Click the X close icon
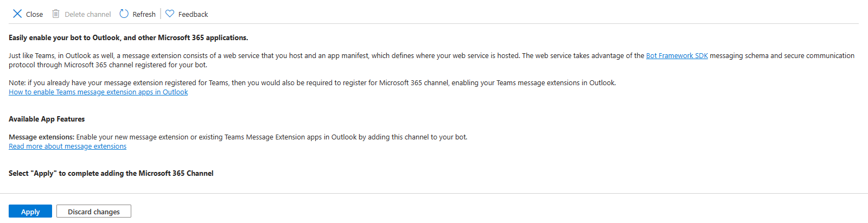Viewport: 868px width, 223px height. point(17,14)
